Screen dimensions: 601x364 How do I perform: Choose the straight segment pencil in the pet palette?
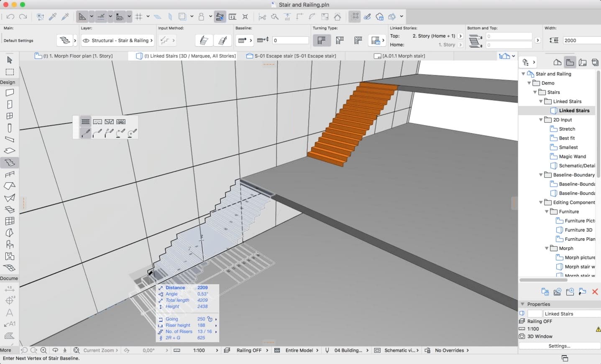click(86, 133)
